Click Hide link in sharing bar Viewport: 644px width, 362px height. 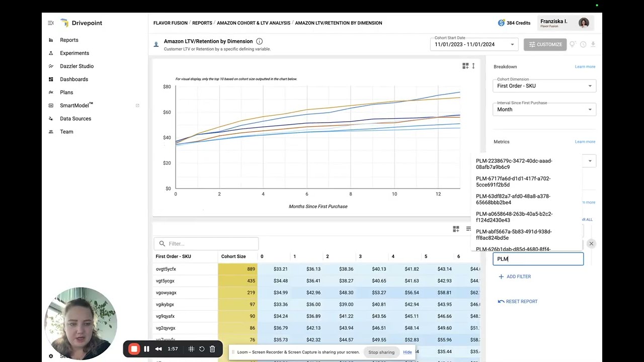click(407, 352)
